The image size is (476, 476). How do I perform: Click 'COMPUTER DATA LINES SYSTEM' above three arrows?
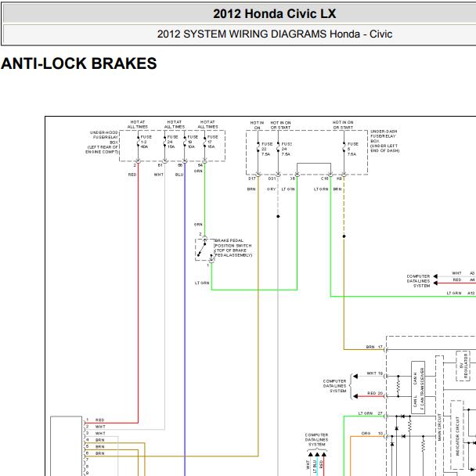point(316,439)
